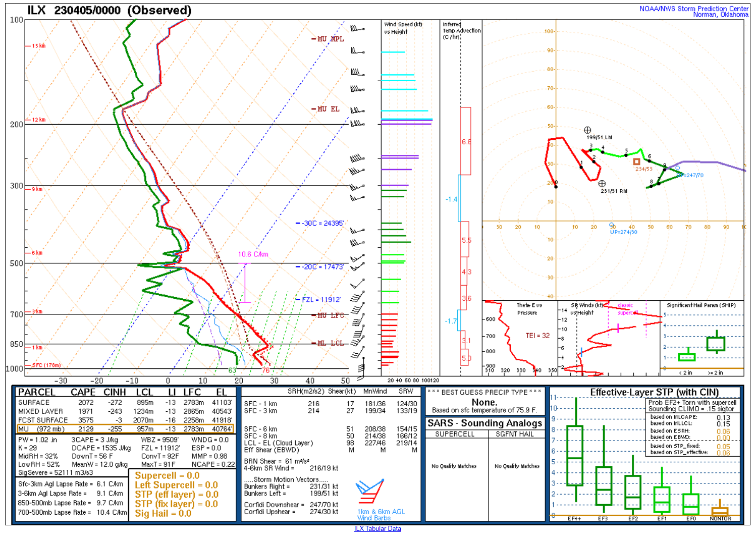Click the magenta 10.6 C/km lapse rate bracket
The width and height of the screenshot is (756, 543).
point(245,283)
